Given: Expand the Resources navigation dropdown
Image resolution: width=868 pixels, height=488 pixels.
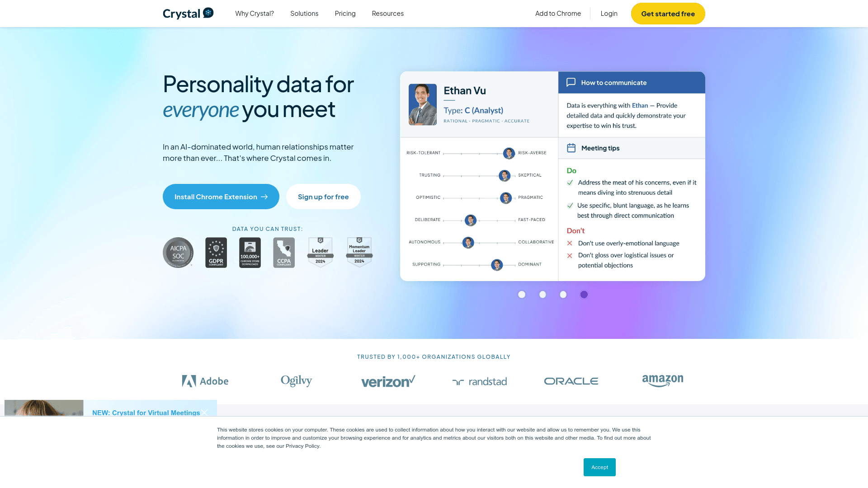Looking at the screenshot, I should 387,13.
